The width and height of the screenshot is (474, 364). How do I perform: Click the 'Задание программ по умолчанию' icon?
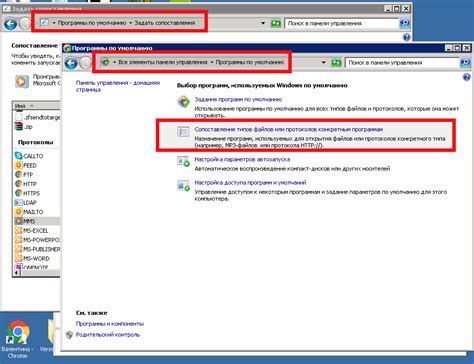[184, 102]
